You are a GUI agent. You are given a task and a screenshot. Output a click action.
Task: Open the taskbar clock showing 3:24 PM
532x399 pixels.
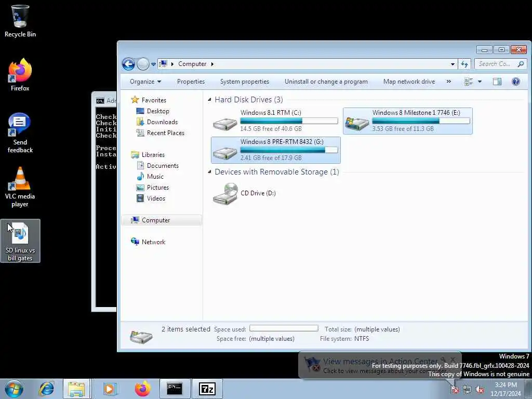point(506,389)
